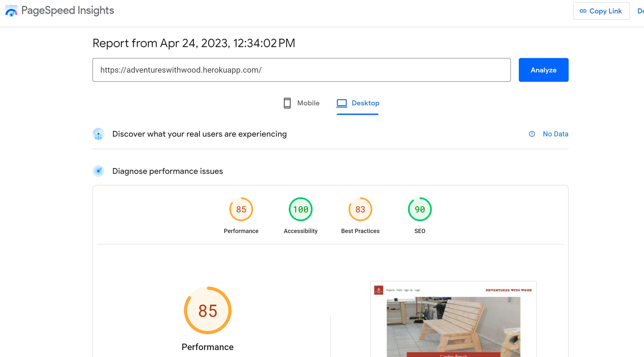Click the Copy Link chain icon

click(x=583, y=11)
